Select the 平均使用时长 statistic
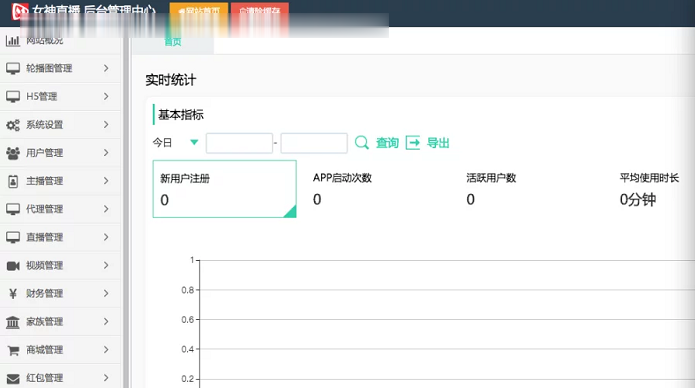The width and height of the screenshot is (695, 388). 649,189
